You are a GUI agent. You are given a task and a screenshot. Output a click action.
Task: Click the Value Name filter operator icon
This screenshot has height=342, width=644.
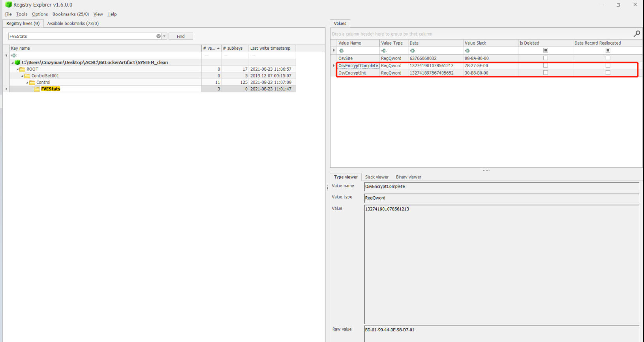tap(341, 51)
